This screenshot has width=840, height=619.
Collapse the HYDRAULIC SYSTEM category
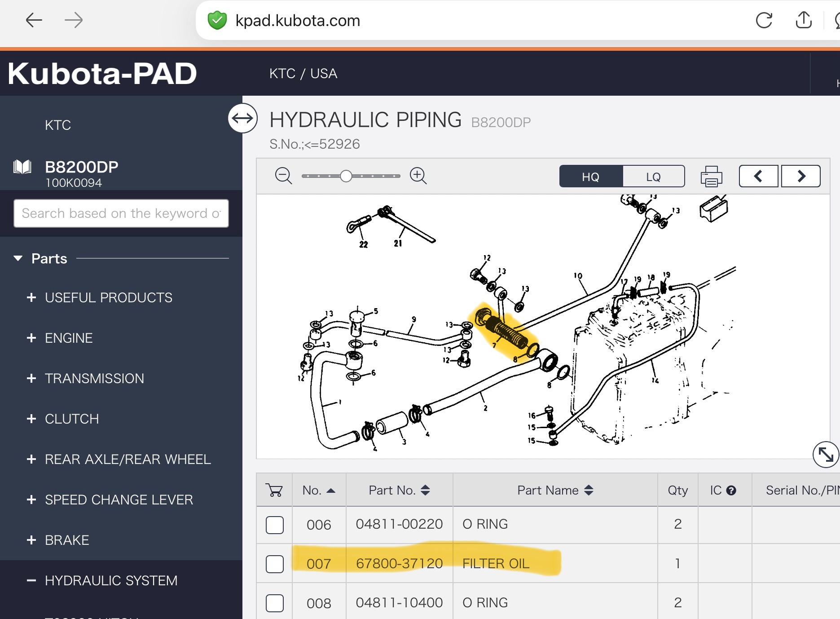click(x=110, y=580)
